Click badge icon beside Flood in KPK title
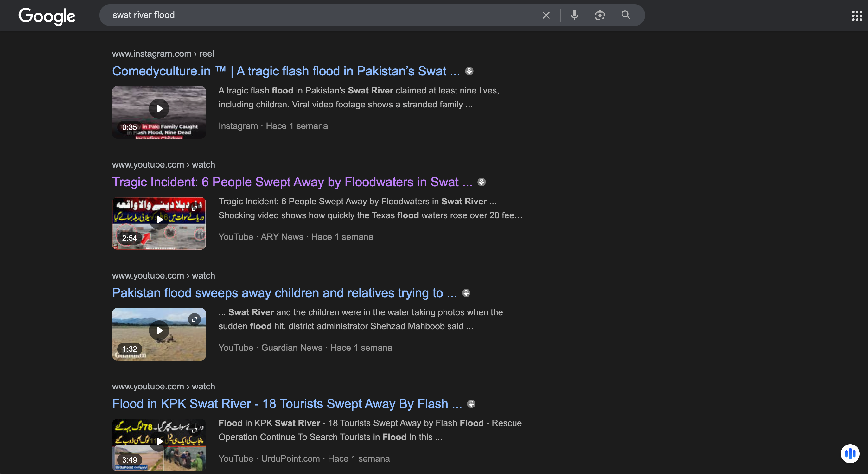868x474 pixels. click(x=471, y=404)
